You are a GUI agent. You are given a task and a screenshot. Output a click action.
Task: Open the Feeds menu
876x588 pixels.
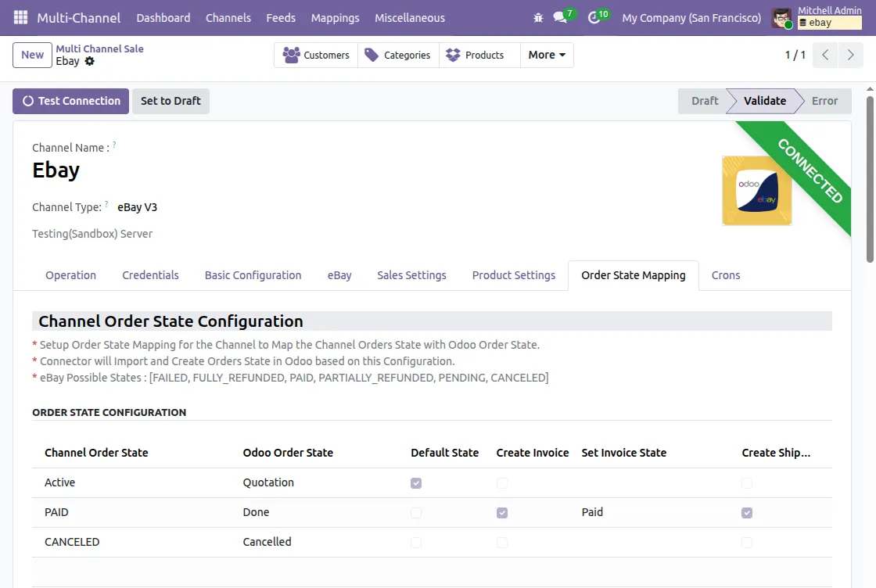click(281, 18)
